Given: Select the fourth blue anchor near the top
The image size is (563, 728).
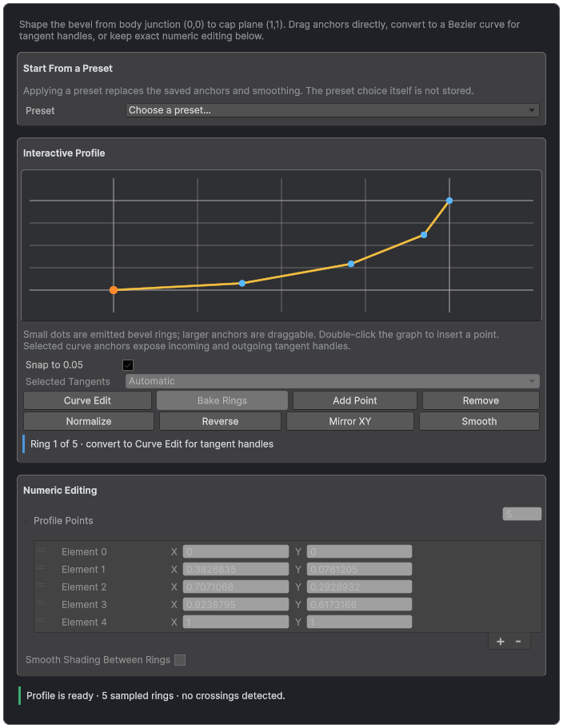Looking at the screenshot, I should click(424, 235).
